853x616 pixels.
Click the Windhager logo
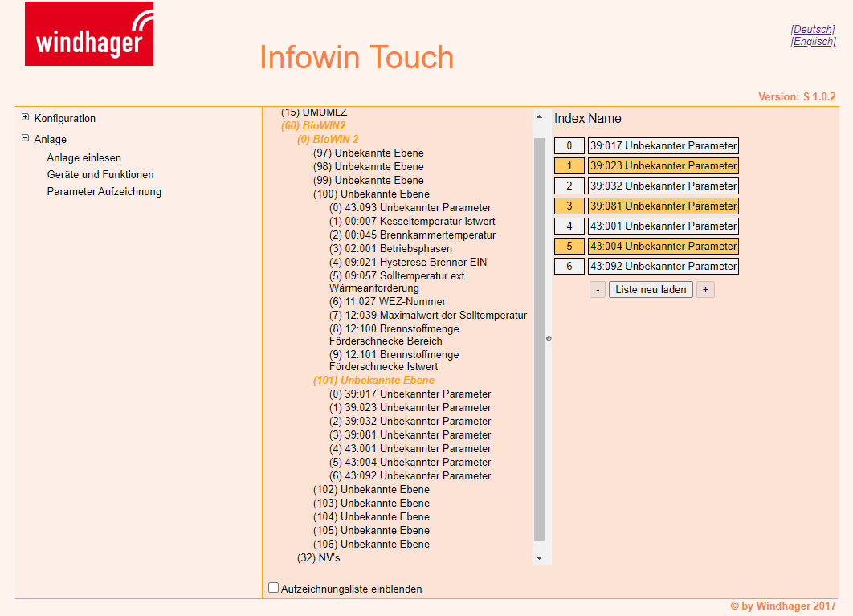point(88,34)
